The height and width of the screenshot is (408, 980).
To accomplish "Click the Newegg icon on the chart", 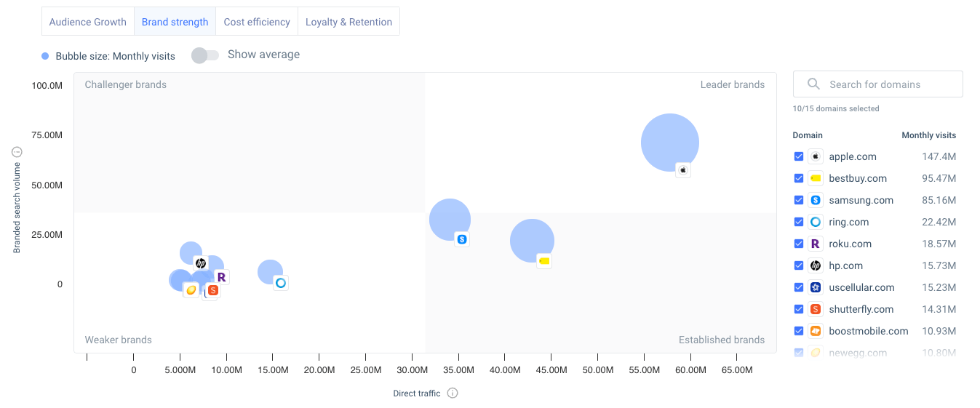I will [x=191, y=290].
